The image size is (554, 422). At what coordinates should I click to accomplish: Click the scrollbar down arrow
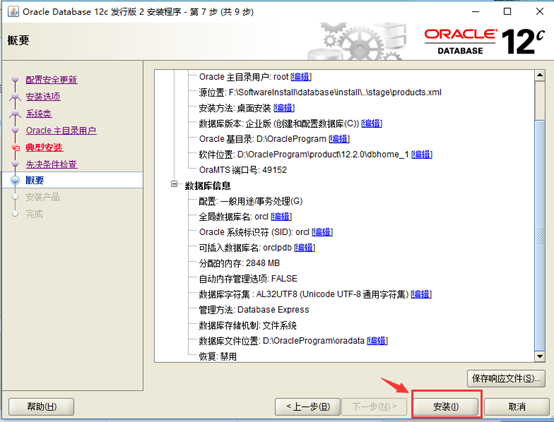coord(540,356)
